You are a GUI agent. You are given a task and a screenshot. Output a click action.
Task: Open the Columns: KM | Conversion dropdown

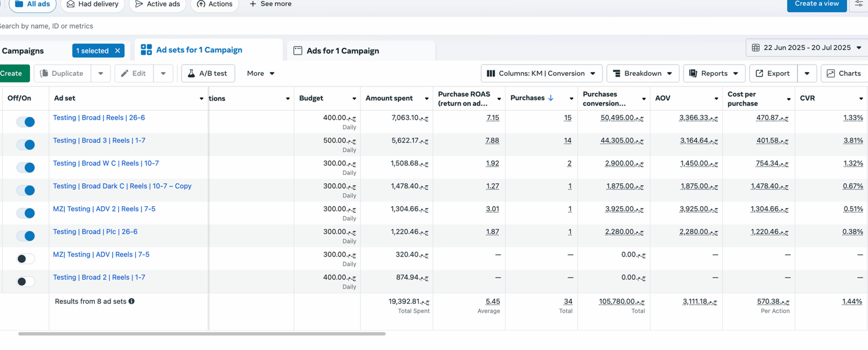point(541,74)
